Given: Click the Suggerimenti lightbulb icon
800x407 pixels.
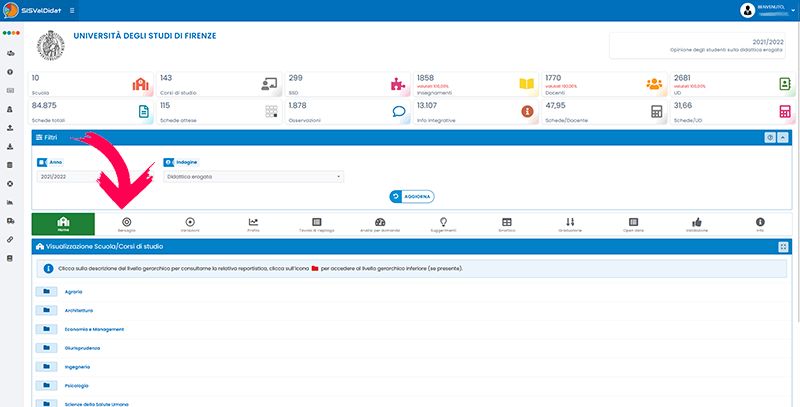Looking at the screenshot, I should (443, 222).
